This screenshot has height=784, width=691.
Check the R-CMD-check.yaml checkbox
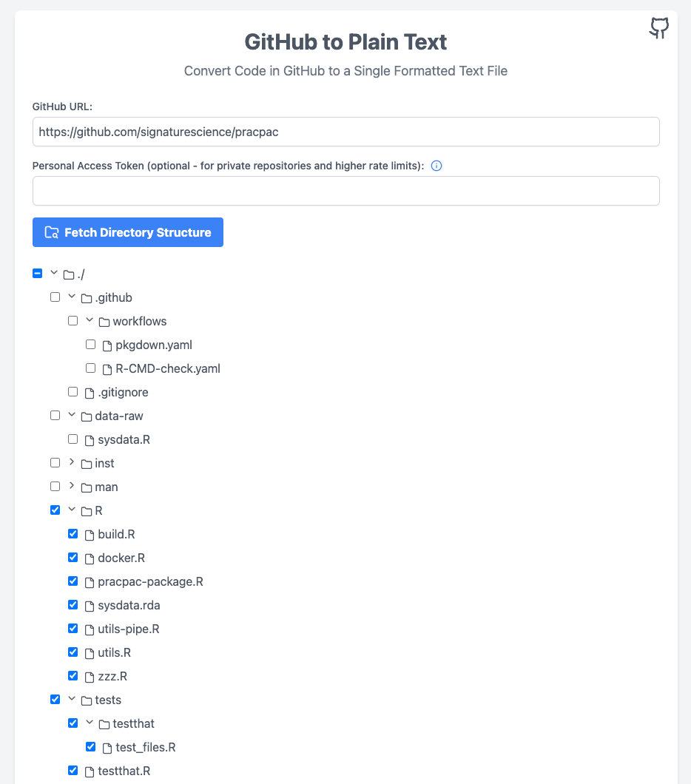coord(90,368)
